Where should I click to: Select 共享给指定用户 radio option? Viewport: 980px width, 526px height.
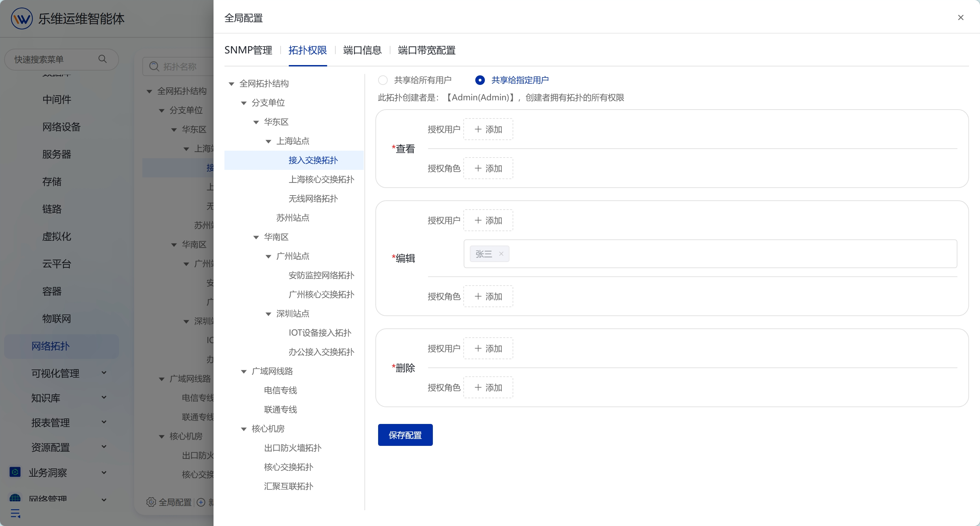[480, 80]
